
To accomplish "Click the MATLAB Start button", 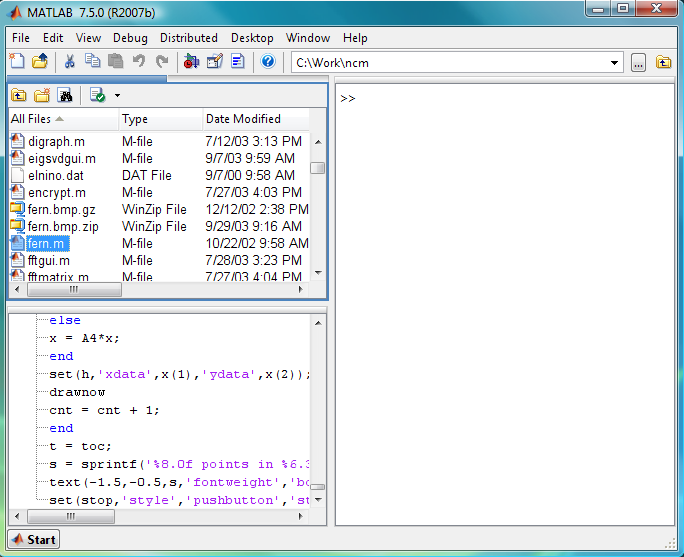I will pos(33,540).
